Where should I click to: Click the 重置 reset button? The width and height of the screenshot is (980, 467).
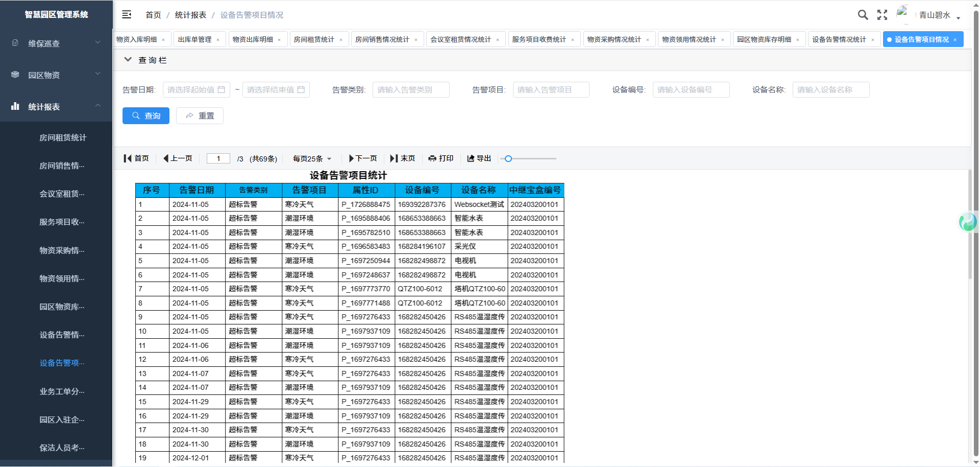(200, 116)
